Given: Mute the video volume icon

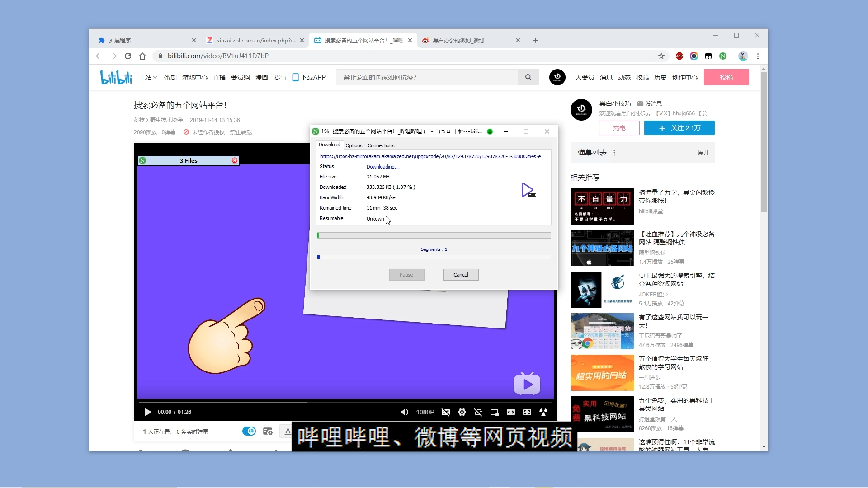Looking at the screenshot, I should [405, 412].
